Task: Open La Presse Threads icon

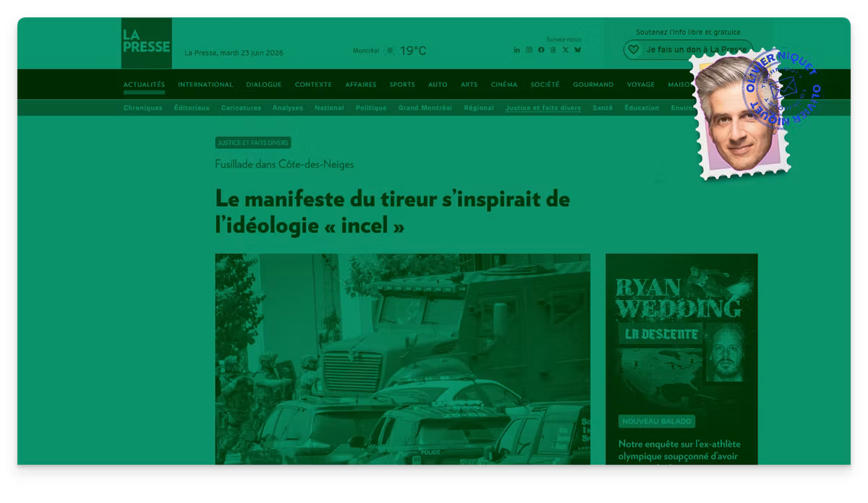Action: tap(553, 50)
